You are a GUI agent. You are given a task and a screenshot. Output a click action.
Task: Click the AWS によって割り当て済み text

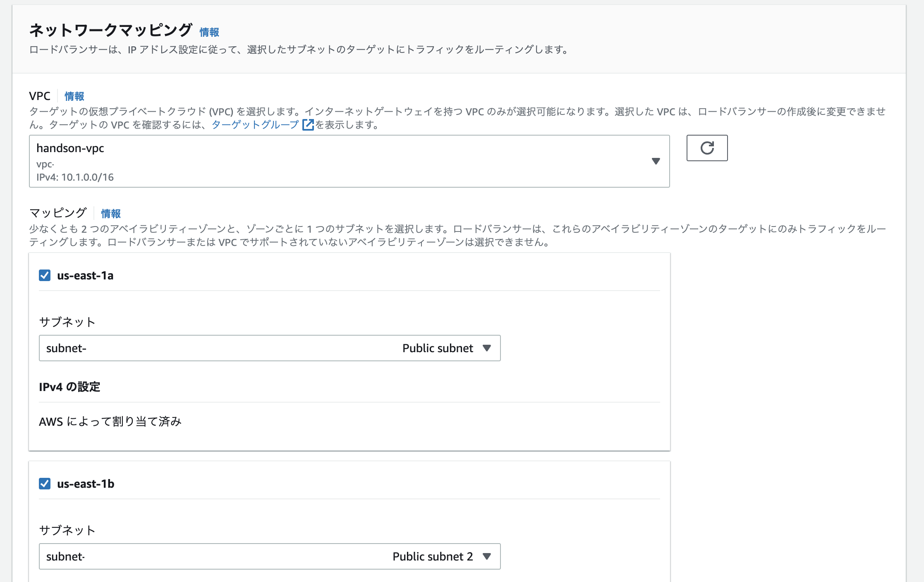click(111, 422)
